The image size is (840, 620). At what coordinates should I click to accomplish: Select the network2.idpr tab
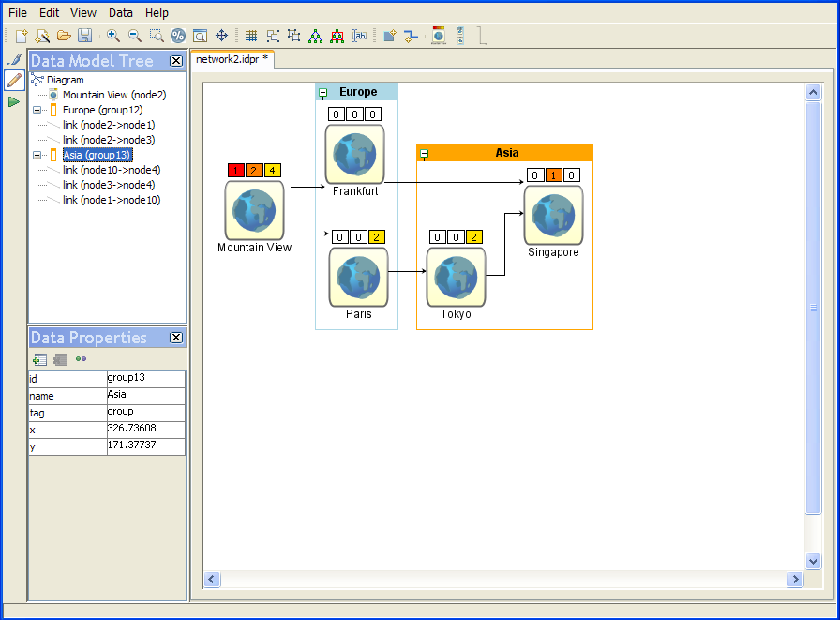coord(232,58)
